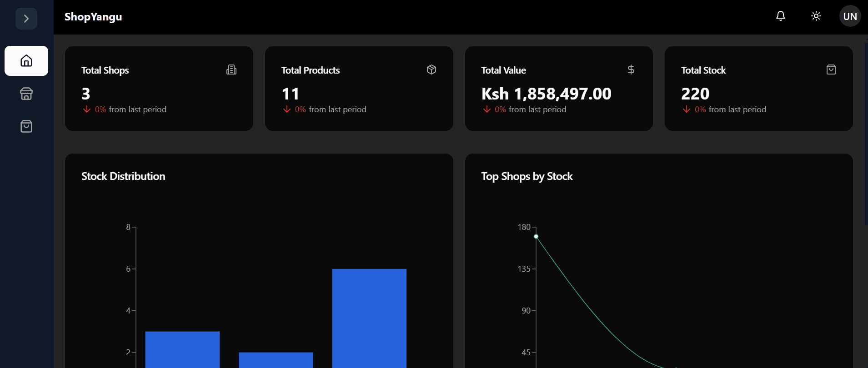Click the ShopYangu logo title

pos(93,17)
